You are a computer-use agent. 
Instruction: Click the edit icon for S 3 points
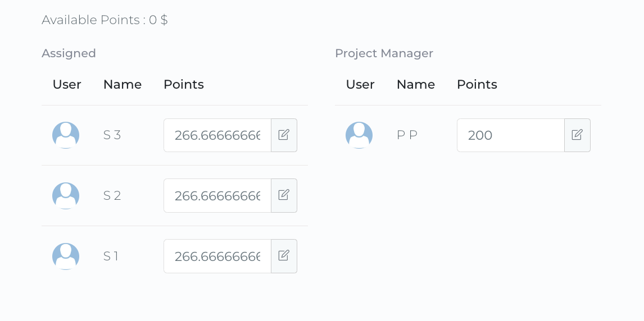click(284, 135)
